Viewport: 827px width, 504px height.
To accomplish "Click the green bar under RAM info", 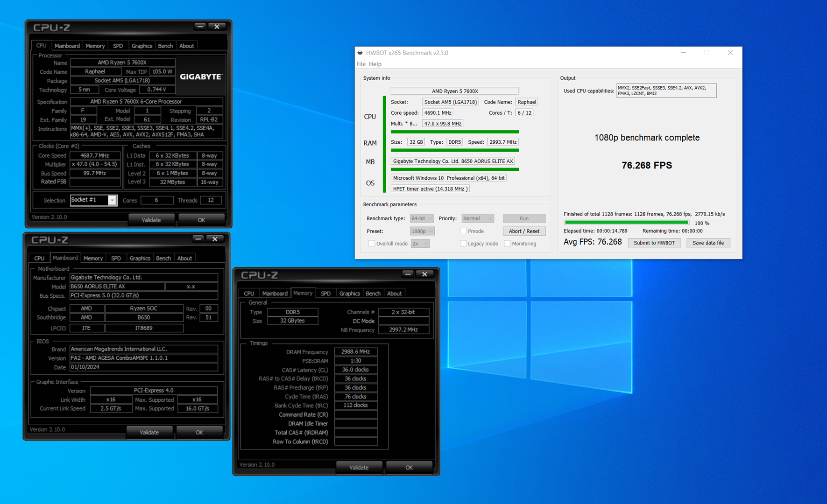I will click(x=455, y=150).
